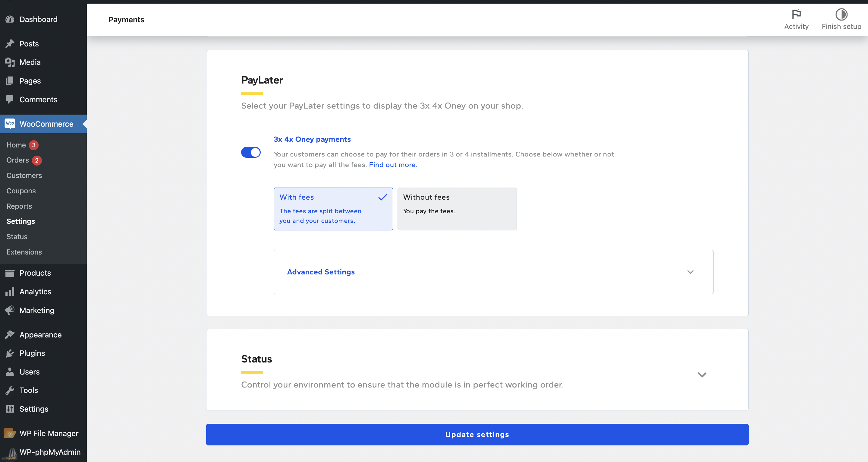868x462 pixels.
Task: Click the blue checkmark on With fees
Action: click(x=382, y=197)
